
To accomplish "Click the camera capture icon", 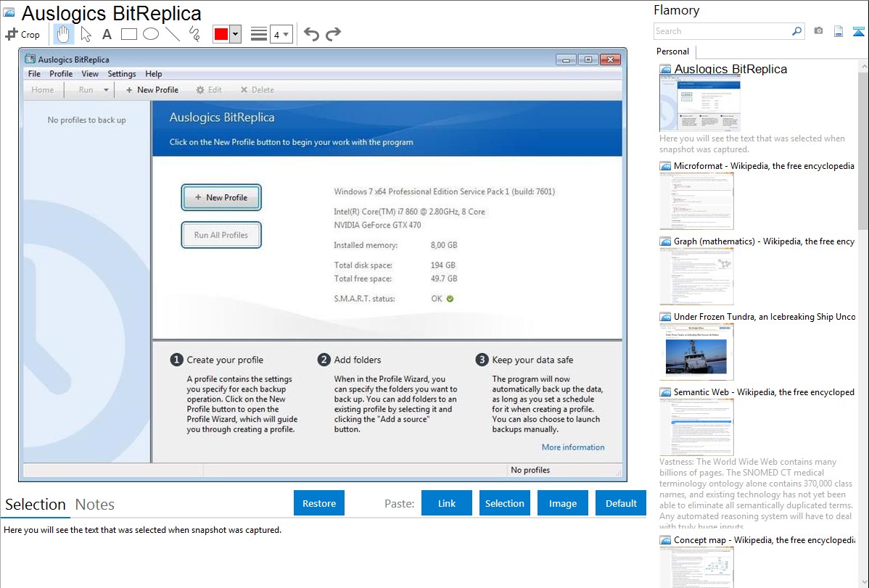I will point(818,31).
